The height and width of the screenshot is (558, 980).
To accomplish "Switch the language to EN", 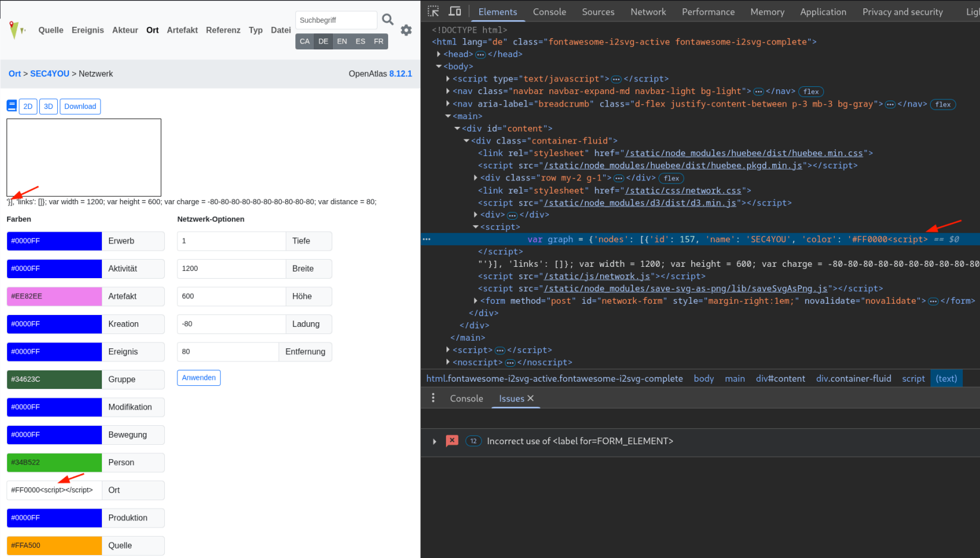I will coord(342,41).
